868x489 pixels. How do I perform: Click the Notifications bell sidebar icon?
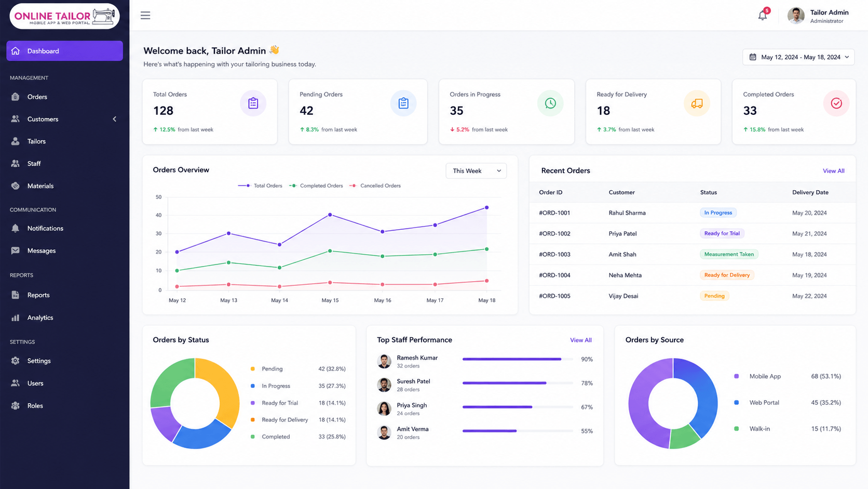tap(16, 228)
